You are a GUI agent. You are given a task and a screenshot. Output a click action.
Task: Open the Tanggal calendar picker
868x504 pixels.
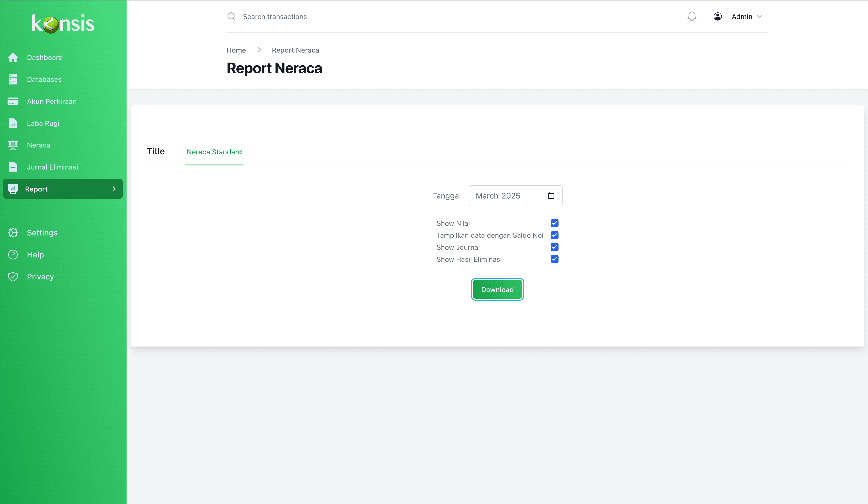pyautogui.click(x=551, y=196)
